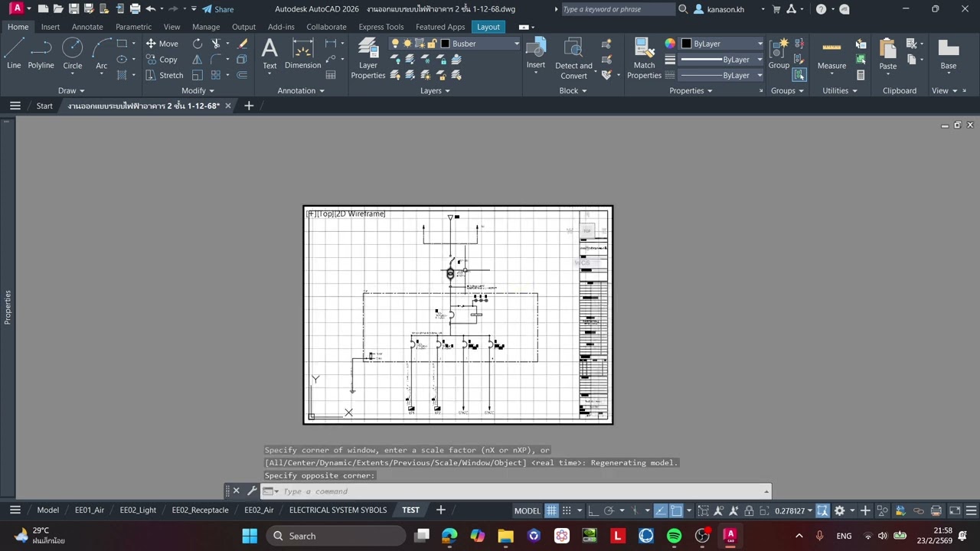Expand the Modify panel

coord(198,90)
